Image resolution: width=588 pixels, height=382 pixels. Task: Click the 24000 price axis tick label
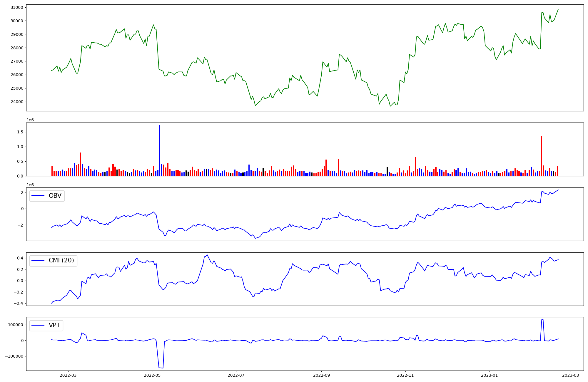(x=17, y=102)
